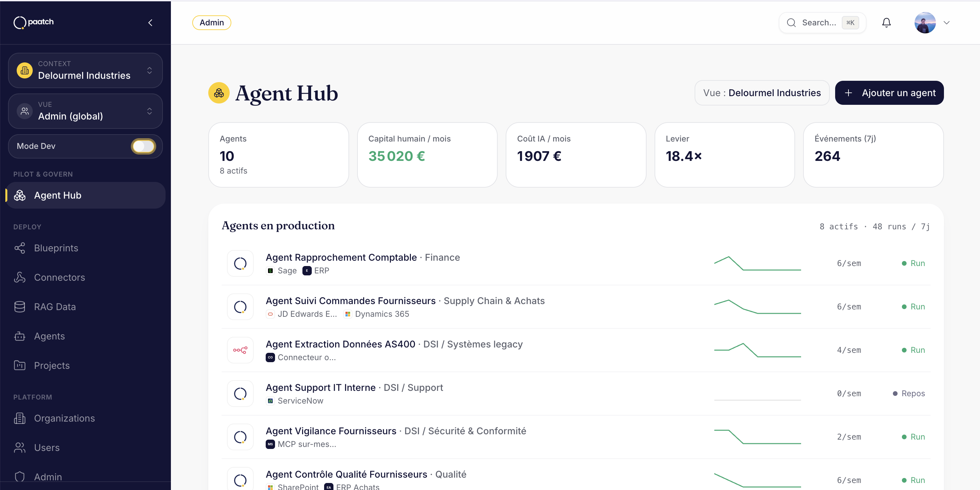
Task: Open the Événements (7j) card
Action: point(873,155)
